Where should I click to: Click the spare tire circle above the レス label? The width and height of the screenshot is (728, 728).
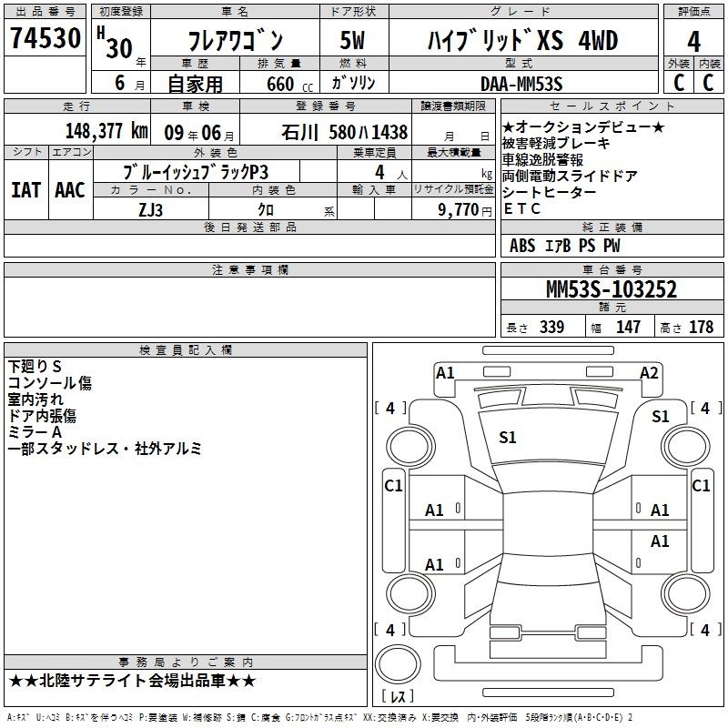point(397,664)
